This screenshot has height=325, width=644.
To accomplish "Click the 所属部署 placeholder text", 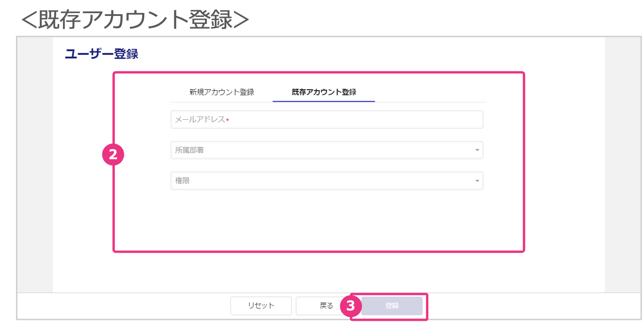I will (189, 150).
